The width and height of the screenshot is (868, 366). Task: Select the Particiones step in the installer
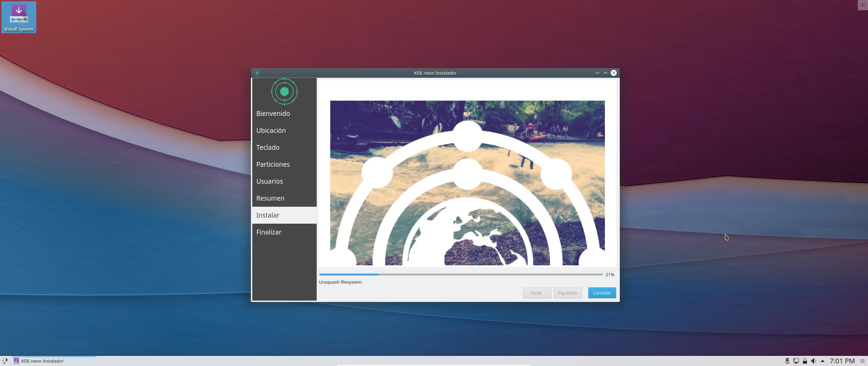point(273,164)
